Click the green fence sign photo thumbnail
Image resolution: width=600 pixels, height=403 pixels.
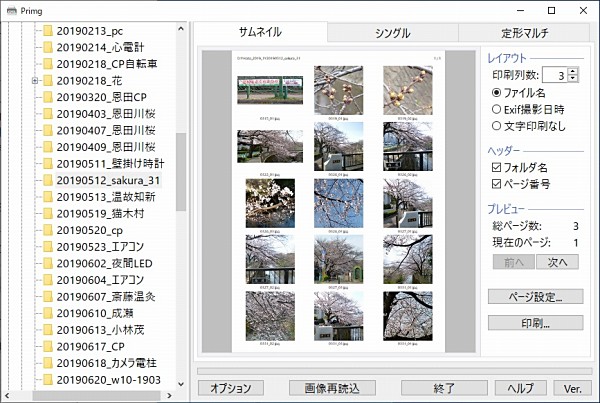(x=270, y=90)
